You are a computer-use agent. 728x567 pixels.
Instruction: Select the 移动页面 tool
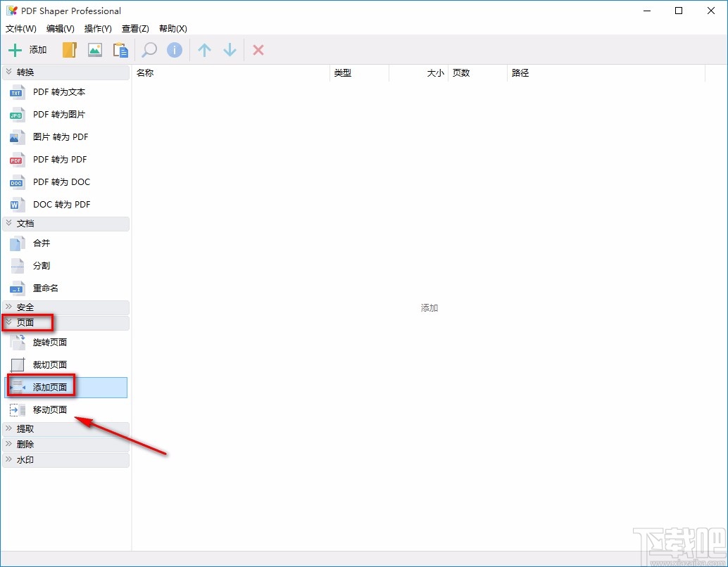point(51,409)
